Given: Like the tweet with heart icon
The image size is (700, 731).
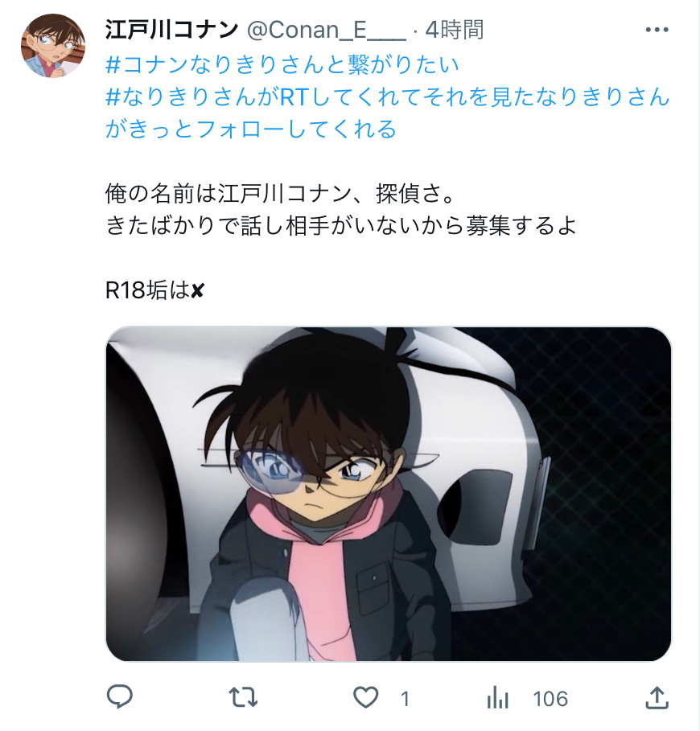Looking at the screenshot, I should [365, 698].
